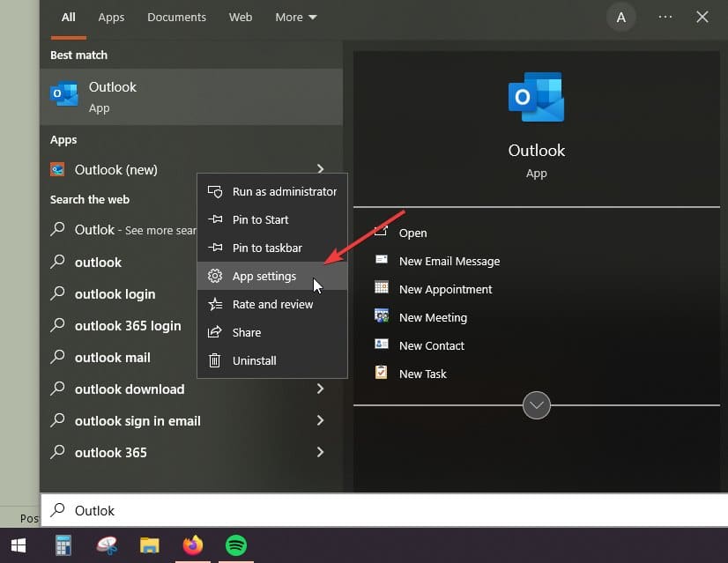Expand Outlook (new) result chevron

pyautogui.click(x=320, y=168)
